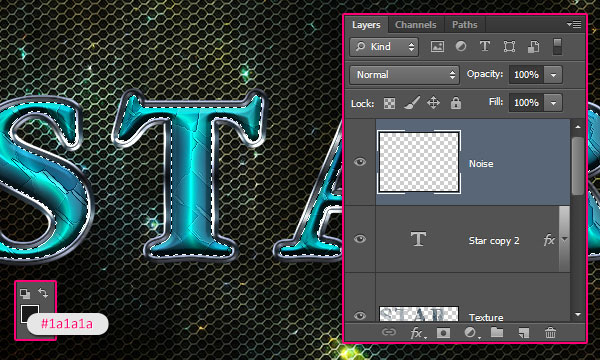Lock all padlock icon

(455, 103)
